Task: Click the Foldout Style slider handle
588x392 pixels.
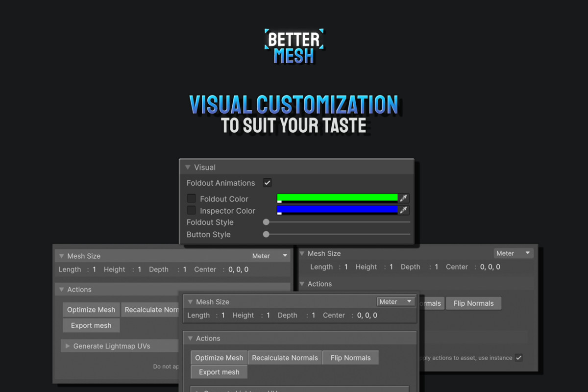Action: click(x=266, y=222)
